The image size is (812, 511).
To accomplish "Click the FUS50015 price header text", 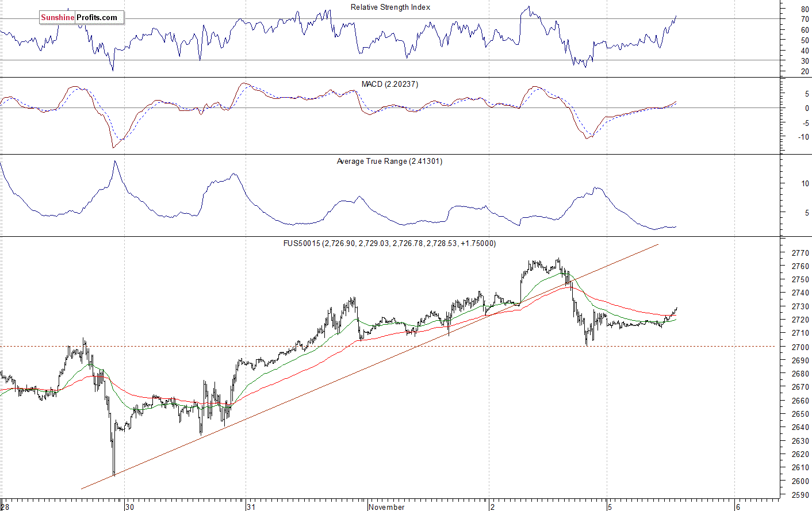I will 389,244.
